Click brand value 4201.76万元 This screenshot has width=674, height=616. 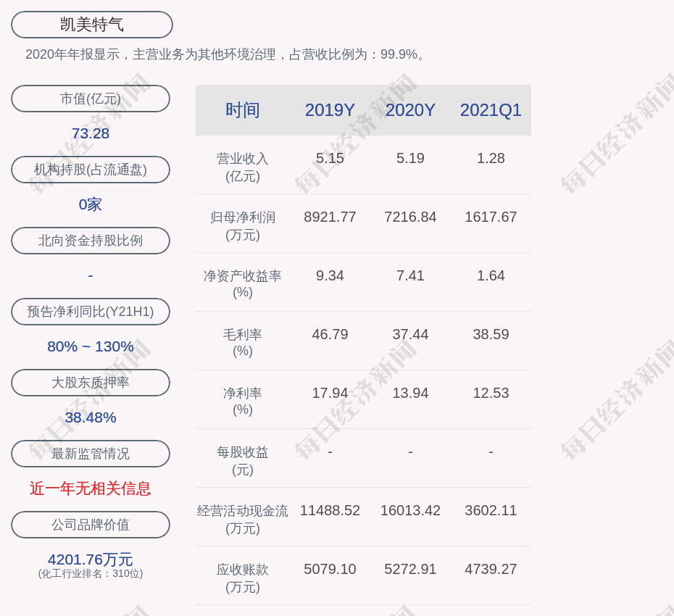[91, 559]
